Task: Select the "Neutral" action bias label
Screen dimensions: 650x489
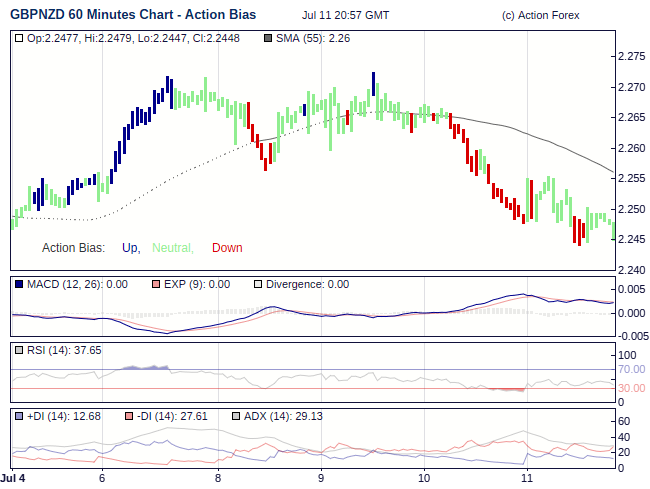Action: point(175,248)
